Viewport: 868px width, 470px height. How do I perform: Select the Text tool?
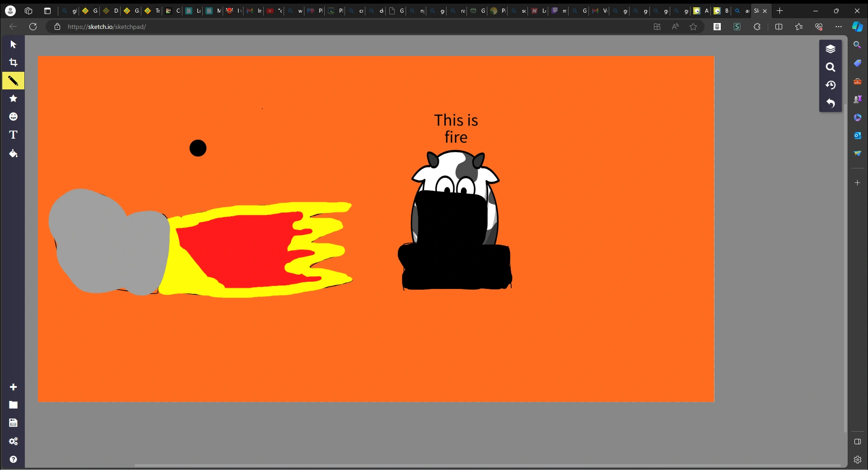coord(13,135)
